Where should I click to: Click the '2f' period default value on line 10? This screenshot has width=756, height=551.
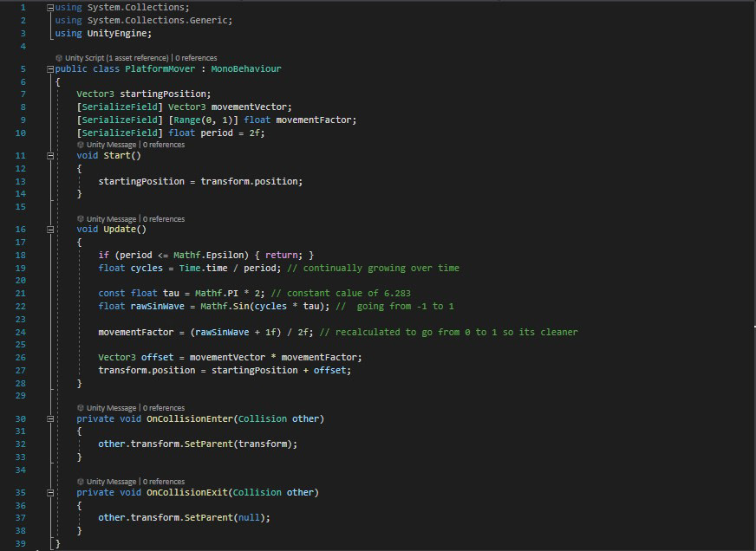254,133
